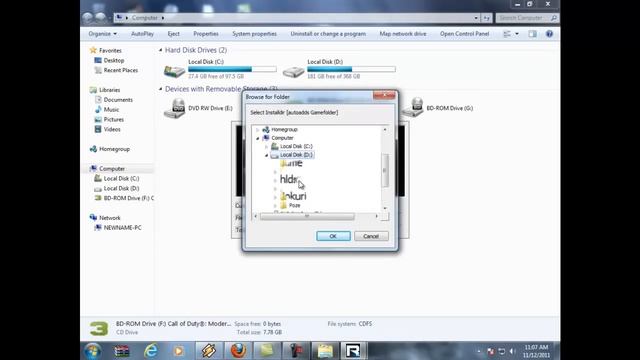Change view with the view icon

click(507, 34)
